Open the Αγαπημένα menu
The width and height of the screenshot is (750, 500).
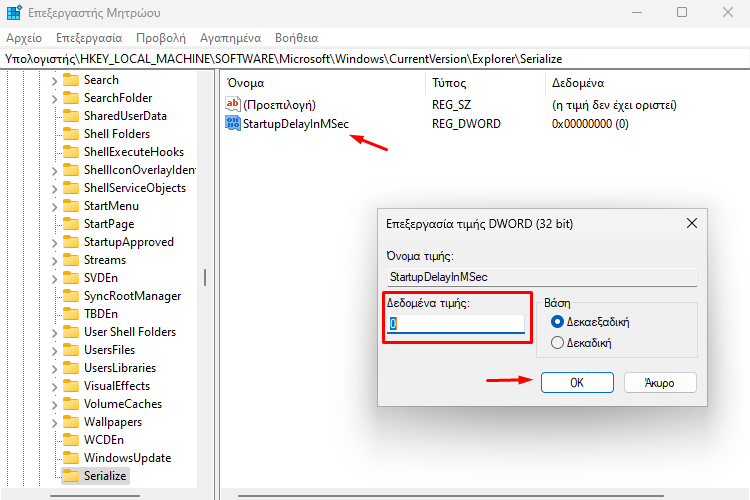click(x=231, y=38)
